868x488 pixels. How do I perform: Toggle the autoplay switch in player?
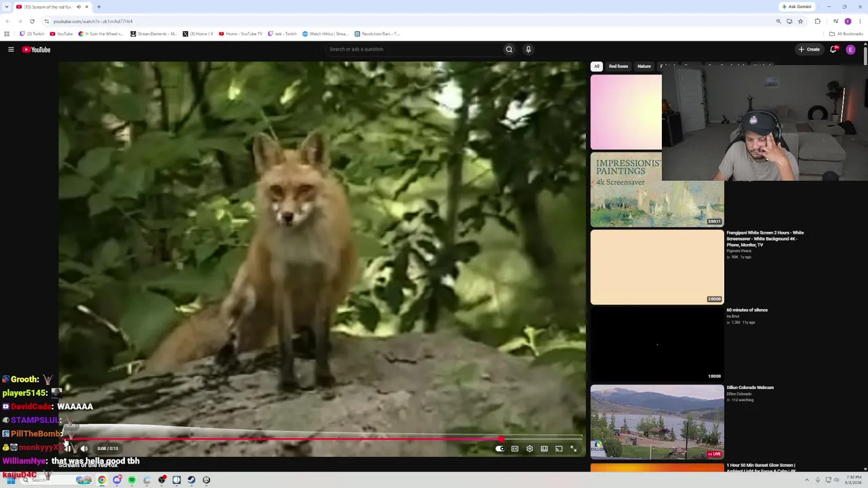click(x=500, y=449)
